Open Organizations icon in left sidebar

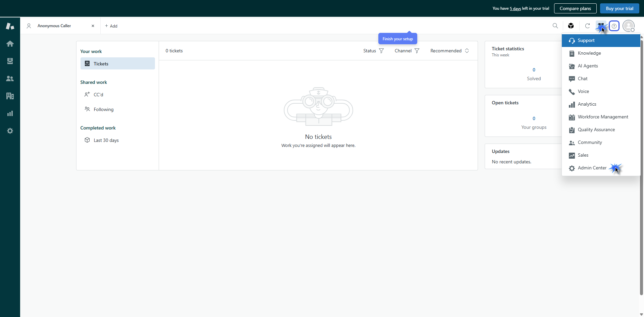click(x=10, y=96)
